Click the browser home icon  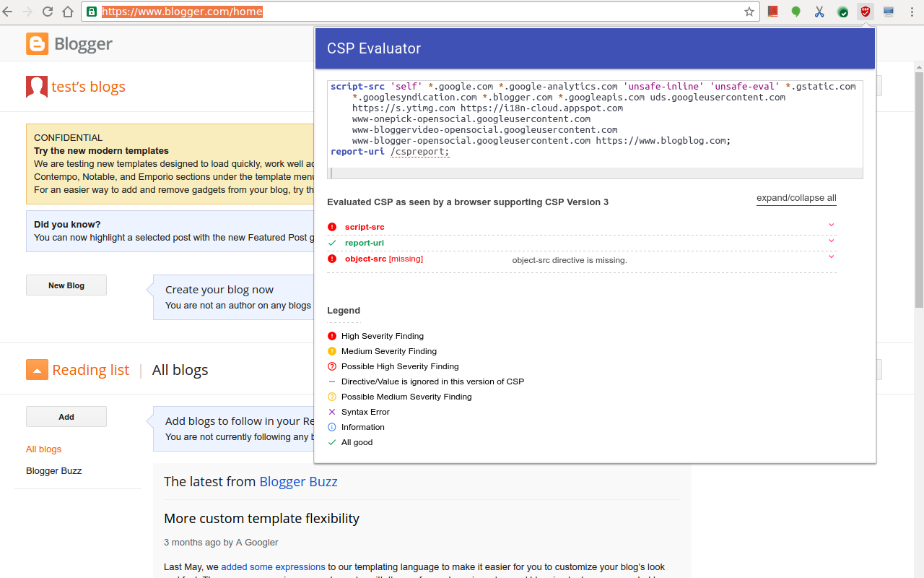68,12
